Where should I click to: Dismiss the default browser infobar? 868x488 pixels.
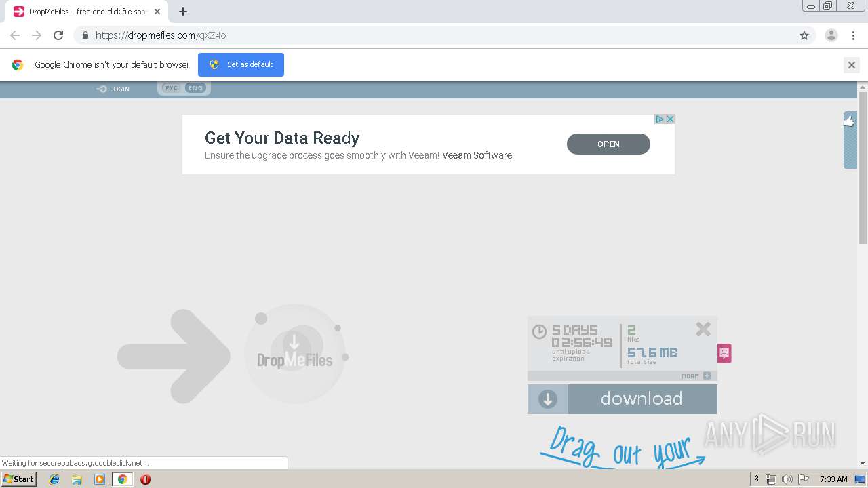pos(851,65)
